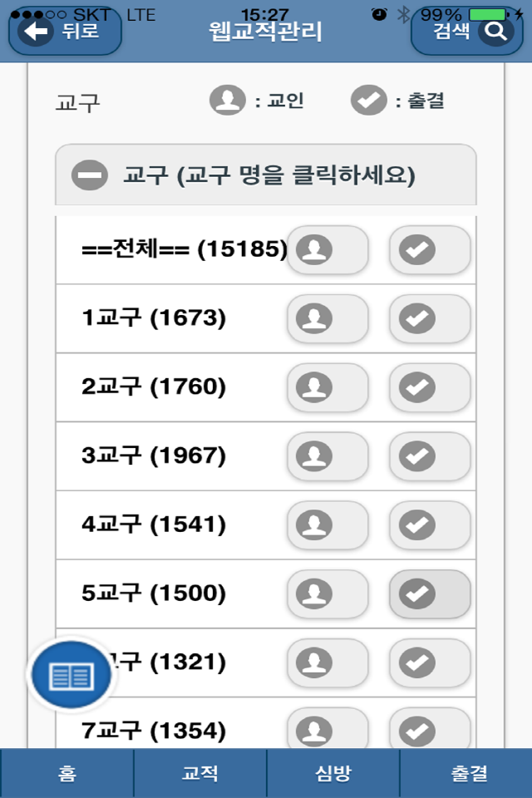Open member list for 4교구 (1541)
Screen dimensions: 532x798
[328, 525]
